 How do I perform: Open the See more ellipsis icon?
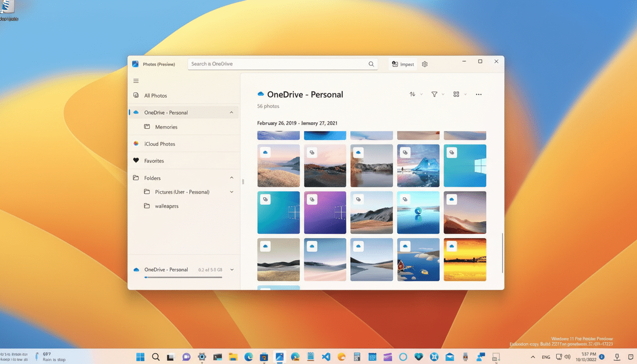click(478, 94)
